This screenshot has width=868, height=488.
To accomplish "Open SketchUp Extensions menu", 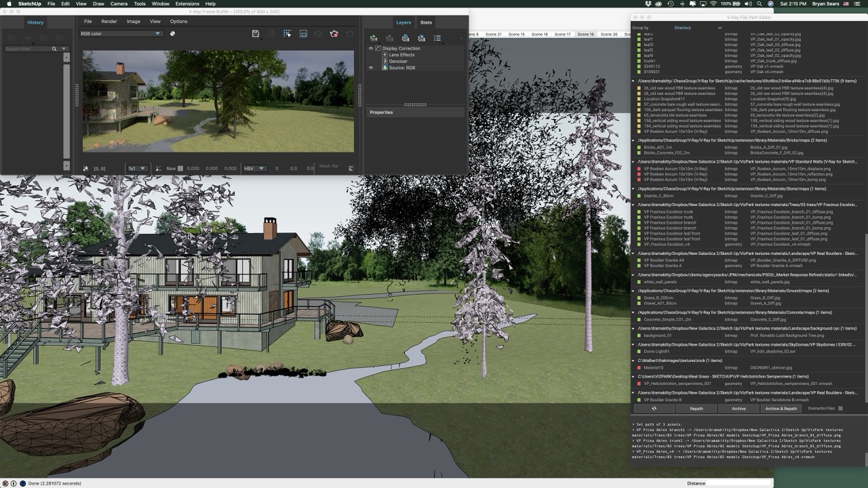I will (187, 3).
